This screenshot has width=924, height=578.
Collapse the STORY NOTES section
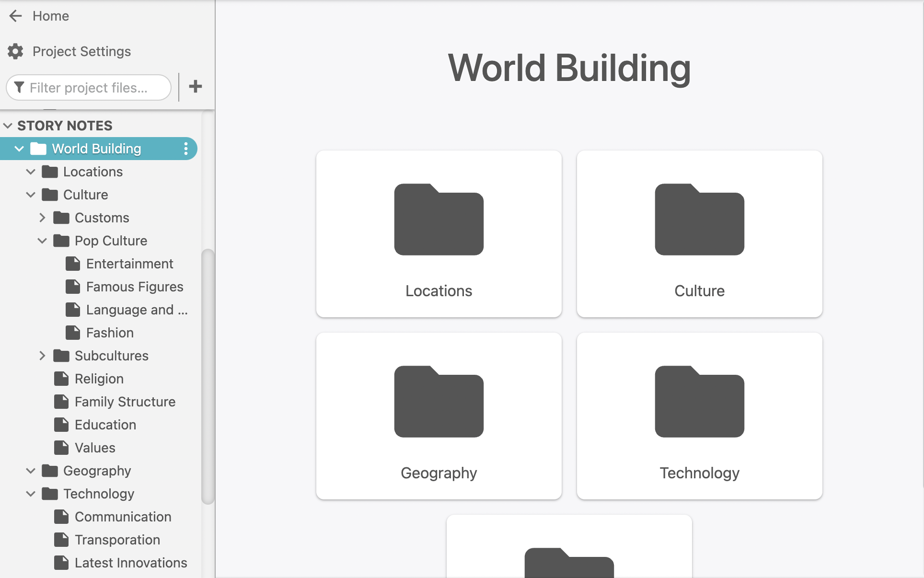point(8,125)
